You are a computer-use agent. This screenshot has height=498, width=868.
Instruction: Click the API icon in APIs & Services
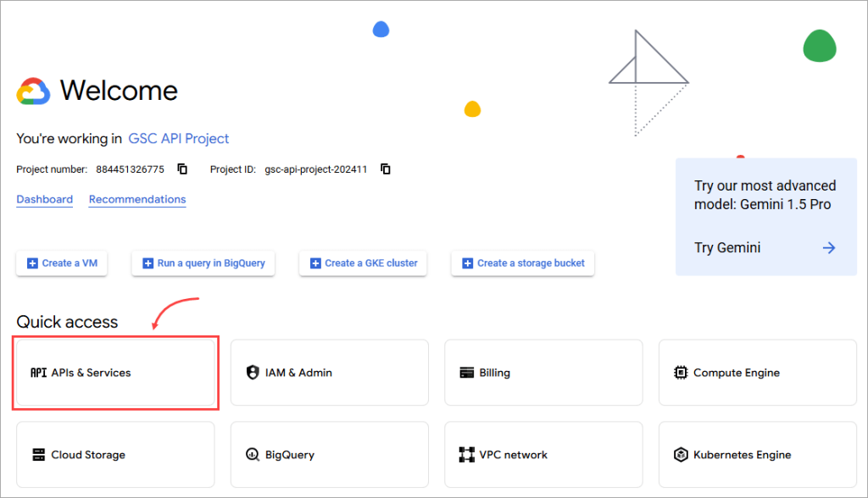click(x=38, y=373)
